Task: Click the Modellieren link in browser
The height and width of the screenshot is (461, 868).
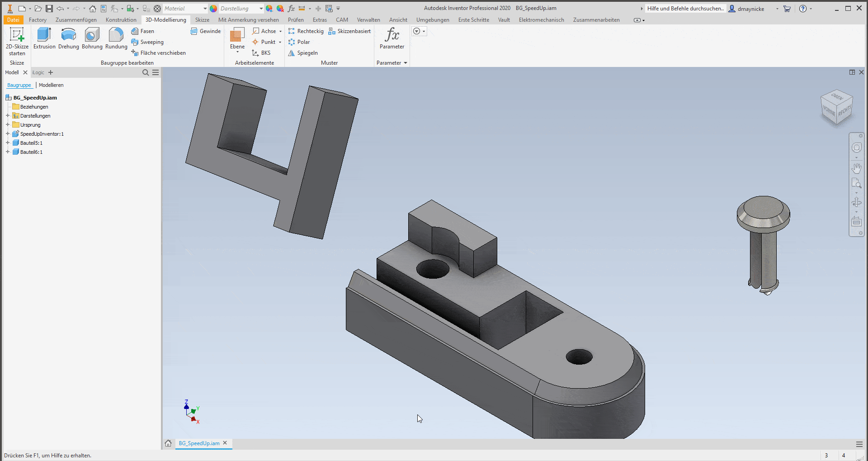Action: click(x=51, y=85)
